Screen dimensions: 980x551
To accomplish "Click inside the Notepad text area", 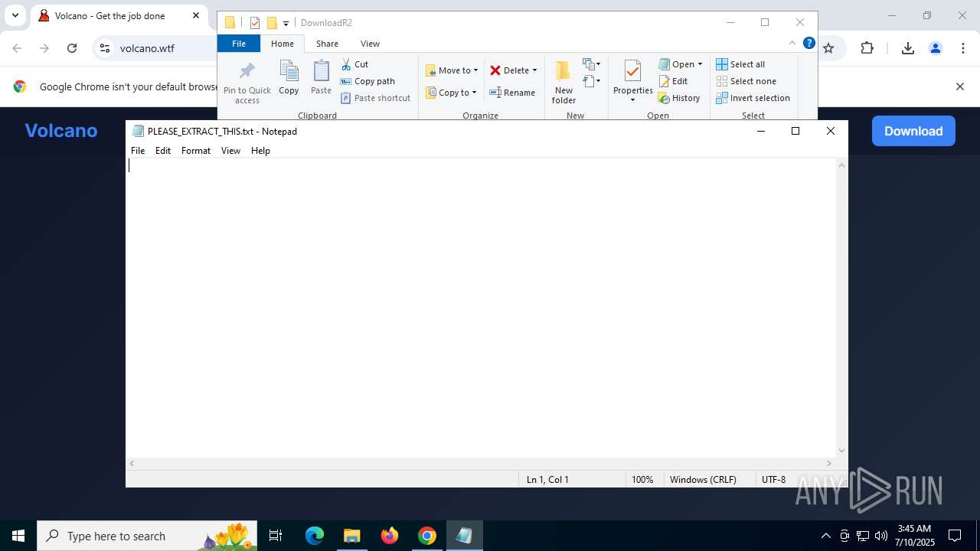I will [x=481, y=308].
